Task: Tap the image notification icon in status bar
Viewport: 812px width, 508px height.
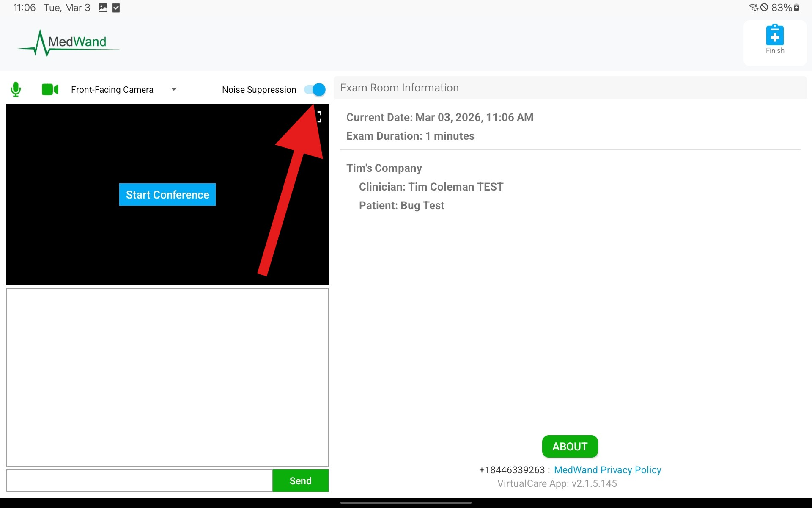Action: tap(103, 8)
